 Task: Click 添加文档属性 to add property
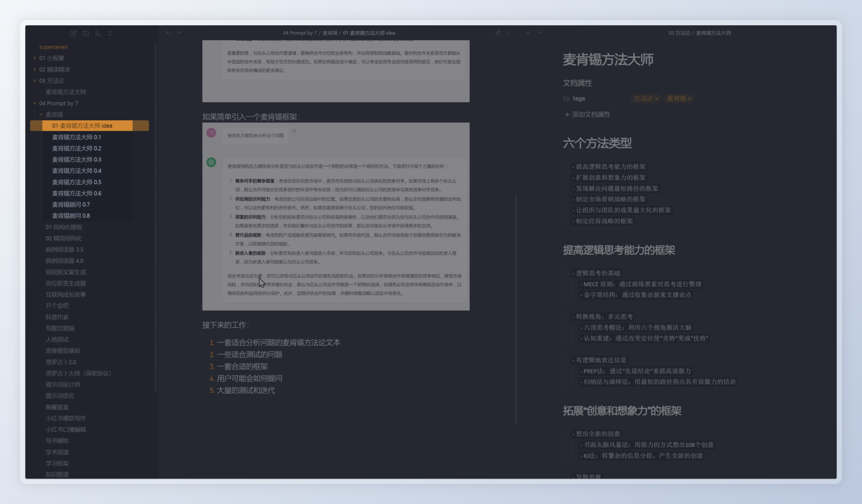coord(587,114)
